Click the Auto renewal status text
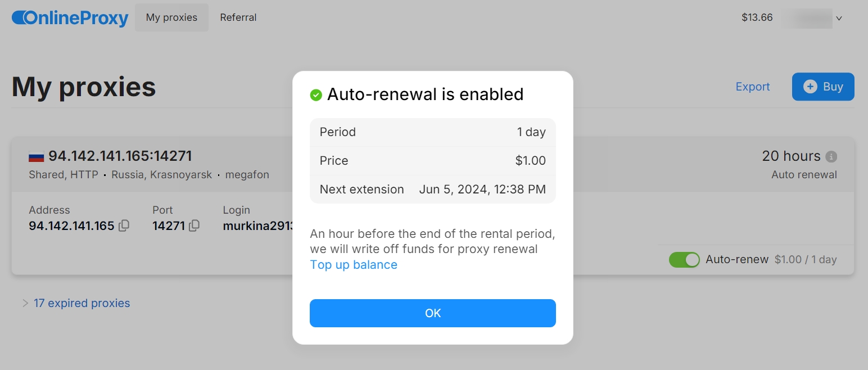 coord(804,175)
